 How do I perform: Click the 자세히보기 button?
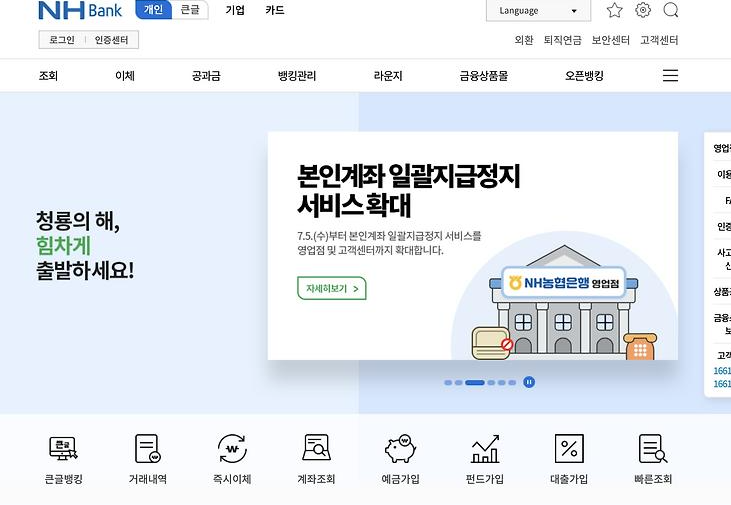[332, 289]
